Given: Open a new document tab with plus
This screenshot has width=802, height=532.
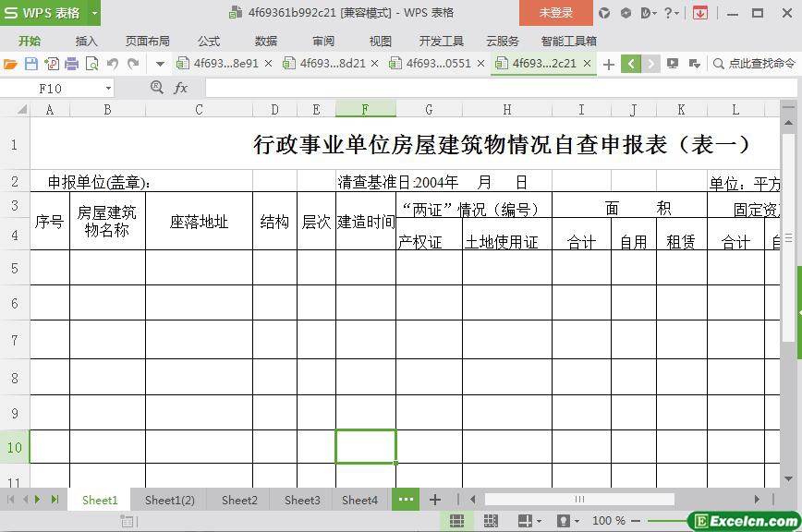Looking at the screenshot, I should coord(608,64).
